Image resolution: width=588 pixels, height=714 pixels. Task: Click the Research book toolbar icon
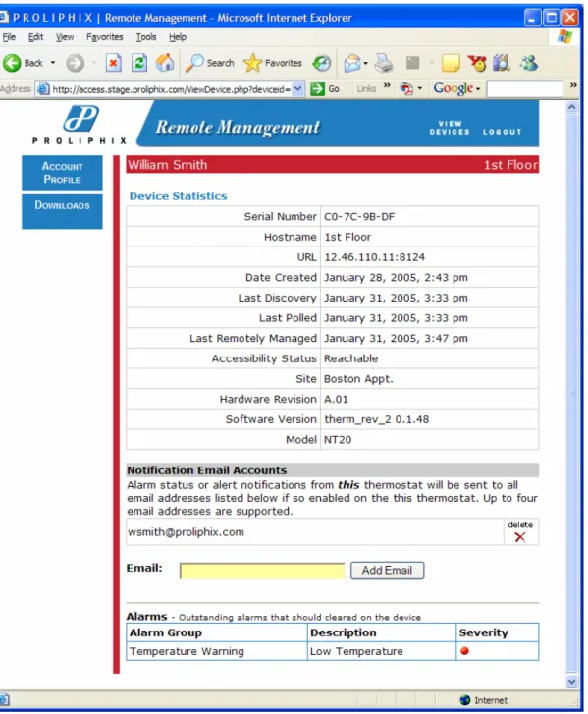coord(501,63)
